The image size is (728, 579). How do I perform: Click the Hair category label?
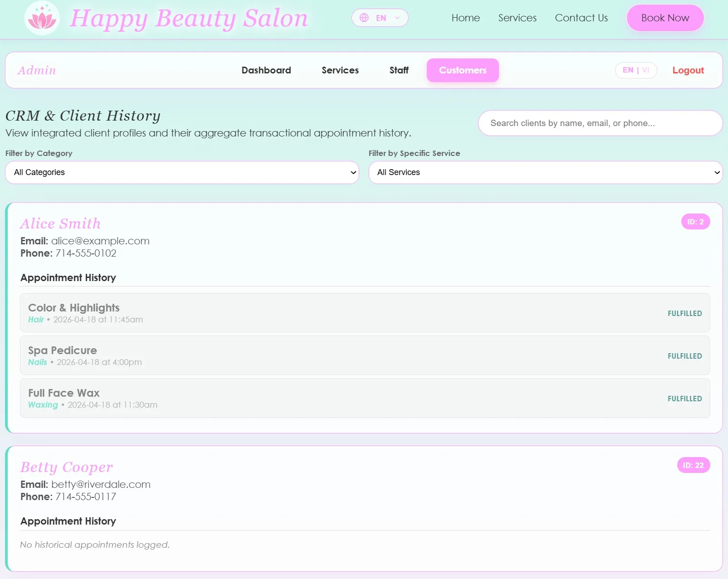[36, 319]
